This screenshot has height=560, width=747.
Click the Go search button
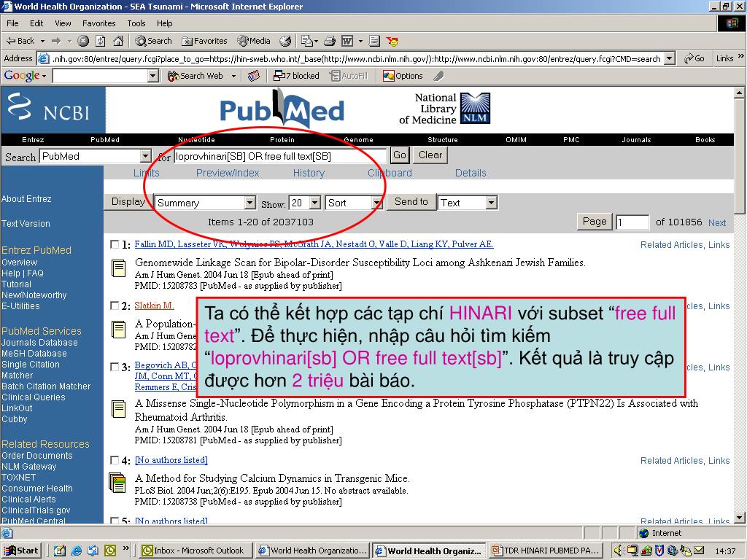tap(400, 155)
